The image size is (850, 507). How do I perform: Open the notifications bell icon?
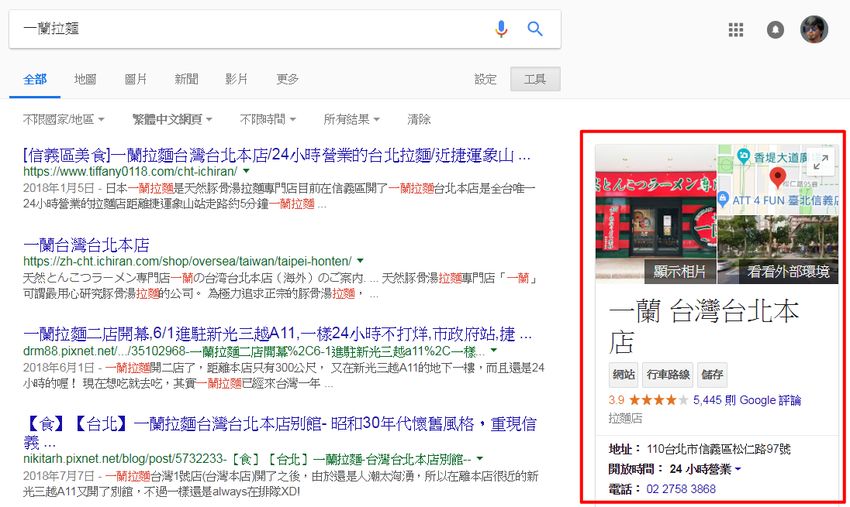point(775,29)
